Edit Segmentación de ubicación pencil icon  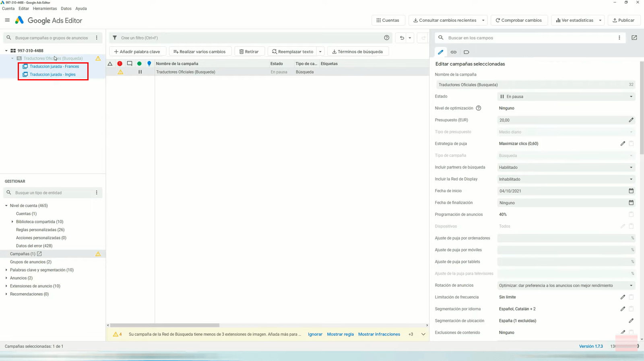631,321
